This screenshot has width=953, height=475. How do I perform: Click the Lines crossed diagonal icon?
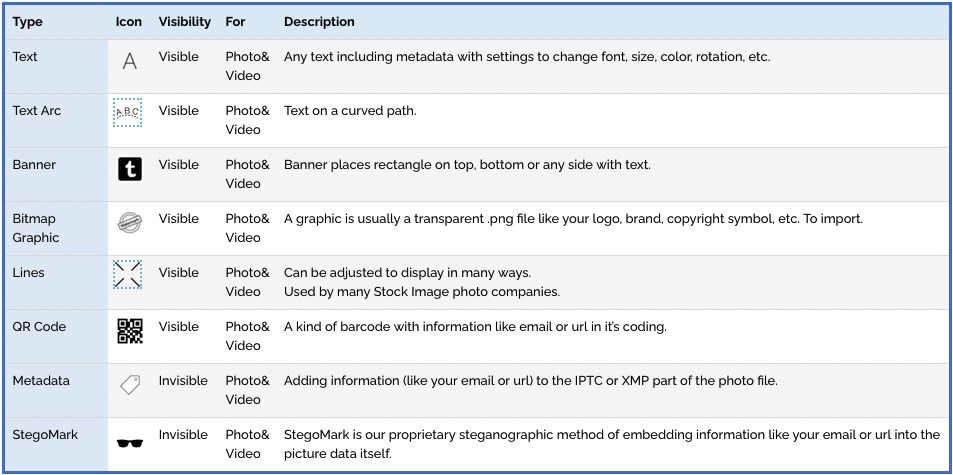128,275
